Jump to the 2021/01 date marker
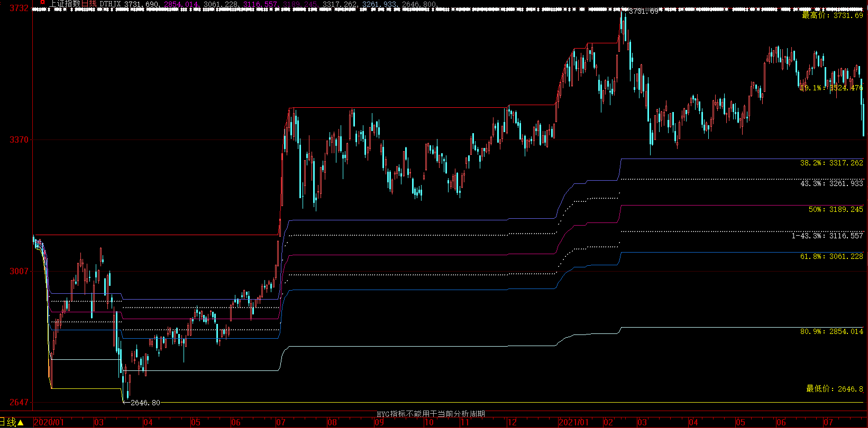Image resolution: width=868 pixels, height=428 pixels. (x=574, y=422)
